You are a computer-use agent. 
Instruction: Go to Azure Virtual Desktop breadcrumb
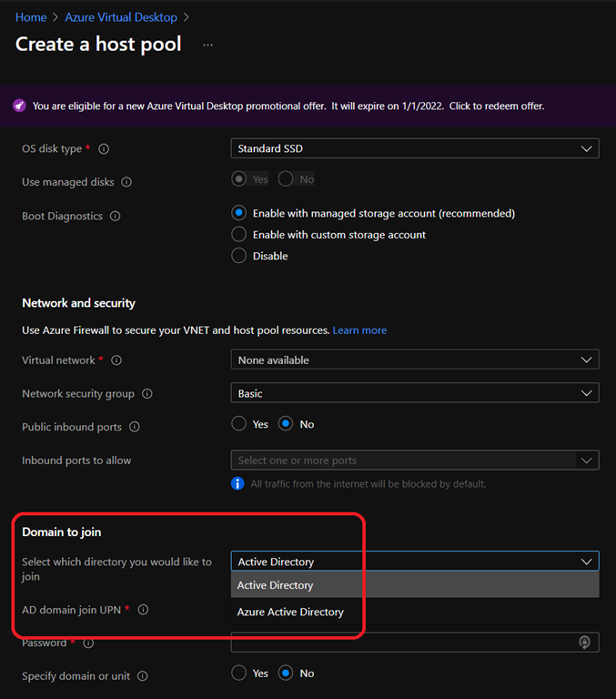[x=120, y=17]
